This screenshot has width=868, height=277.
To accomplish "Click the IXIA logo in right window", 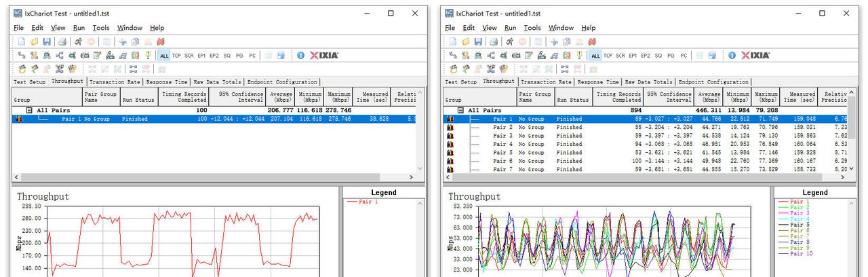I will (x=755, y=55).
